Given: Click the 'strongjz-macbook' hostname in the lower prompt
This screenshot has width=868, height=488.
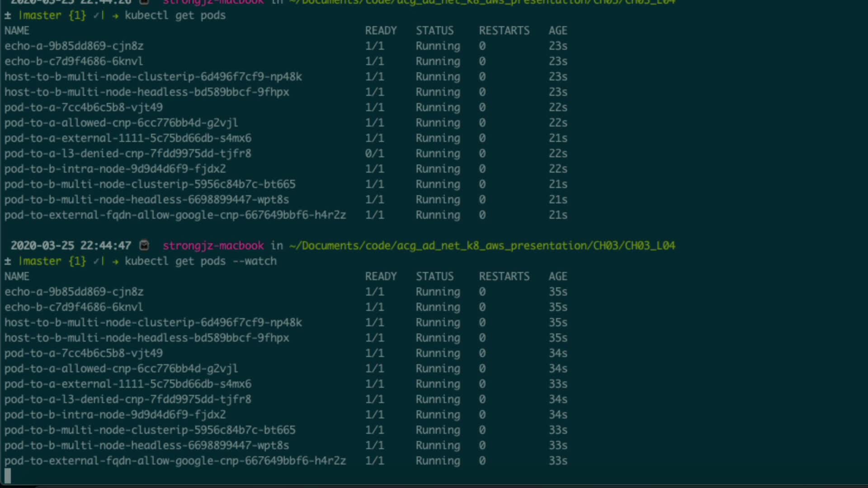Looking at the screenshot, I should (x=213, y=245).
